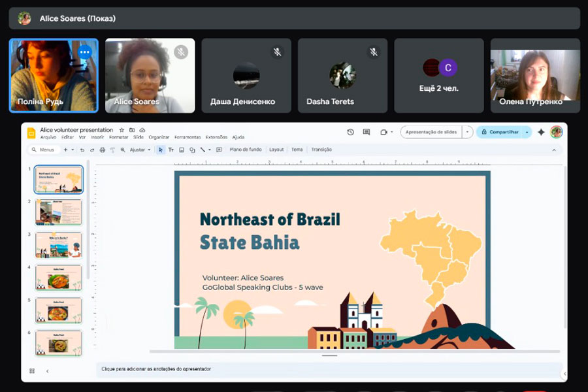
Task: Click the undo arrow icon
Action: click(x=82, y=150)
